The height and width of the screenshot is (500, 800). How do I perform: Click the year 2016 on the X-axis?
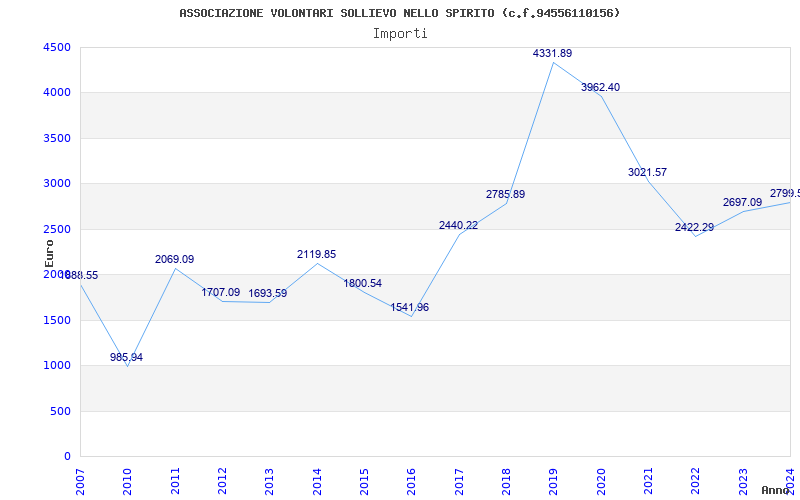411,481
